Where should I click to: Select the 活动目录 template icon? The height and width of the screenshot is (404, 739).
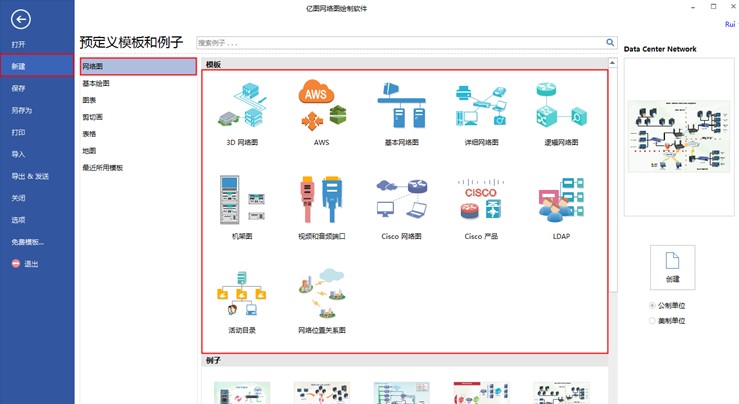point(242,293)
